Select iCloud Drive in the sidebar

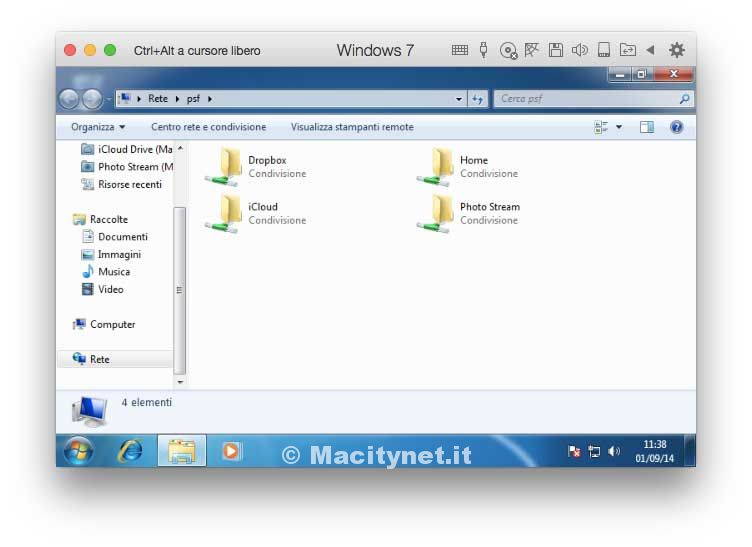click(127, 149)
